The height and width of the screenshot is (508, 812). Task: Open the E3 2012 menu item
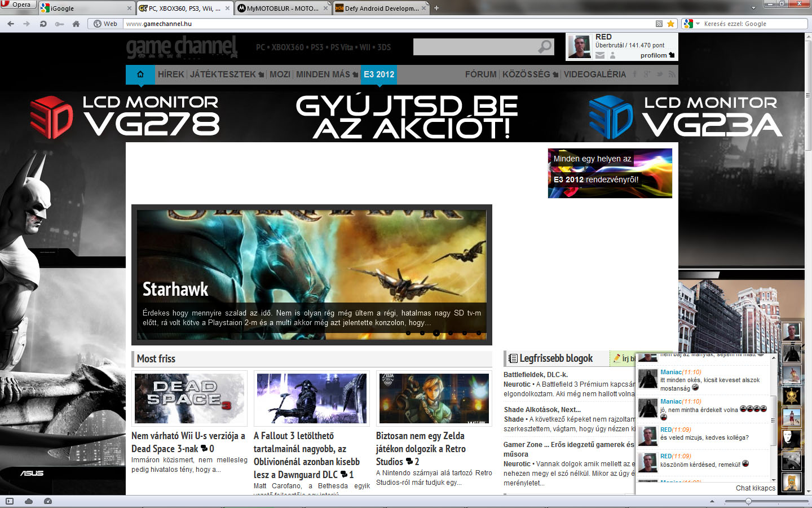[378, 74]
